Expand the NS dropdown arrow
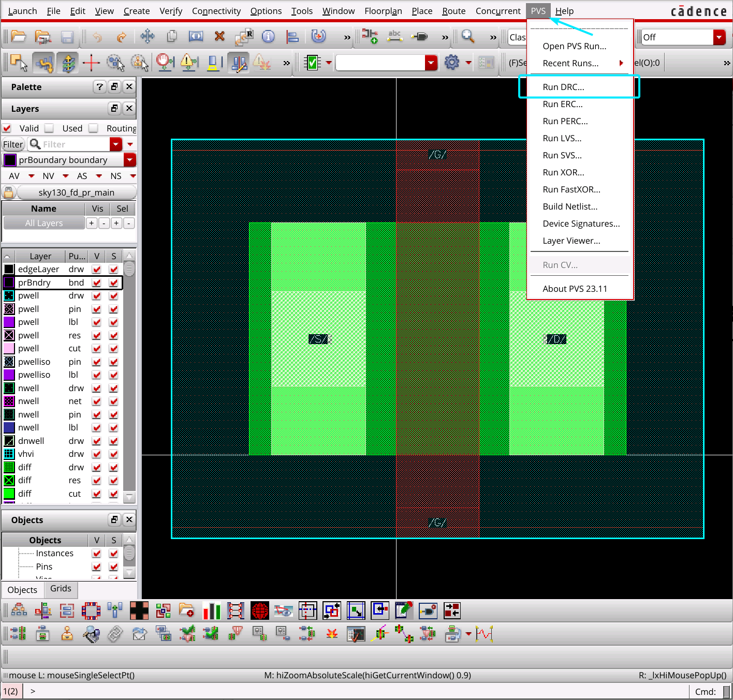Image resolution: width=733 pixels, height=700 pixels. (x=133, y=176)
